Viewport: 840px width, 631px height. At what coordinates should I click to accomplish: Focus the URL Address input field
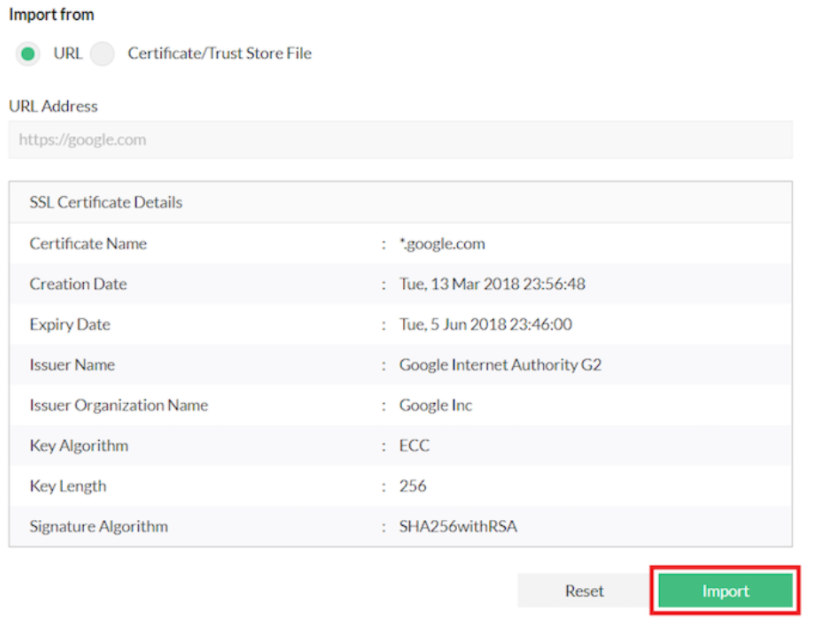pos(400,140)
